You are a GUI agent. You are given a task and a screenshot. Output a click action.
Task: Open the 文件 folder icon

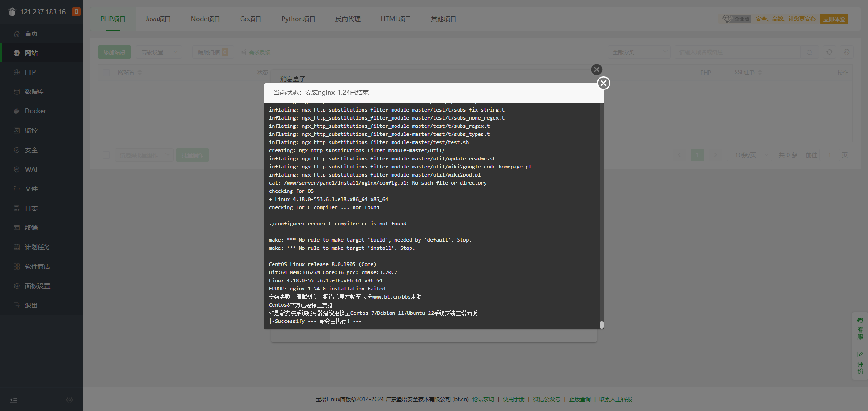tap(17, 189)
